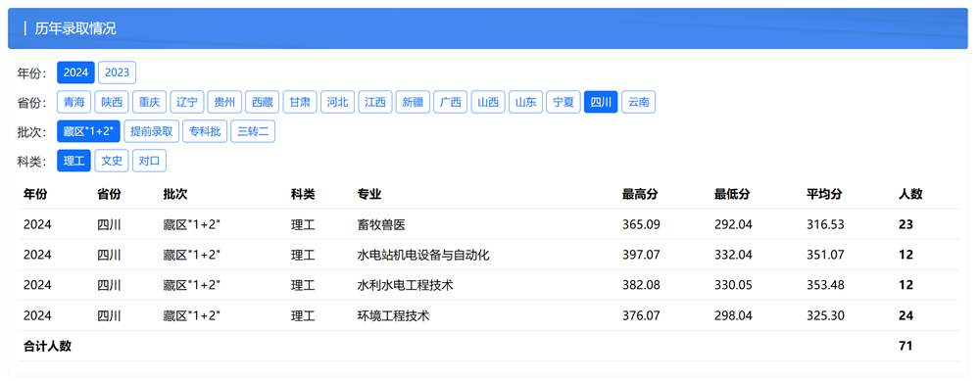The width and height of the screenshot is (980, 381).
Task: Click lowest score 330.05
Action: [x=733, y=285]
